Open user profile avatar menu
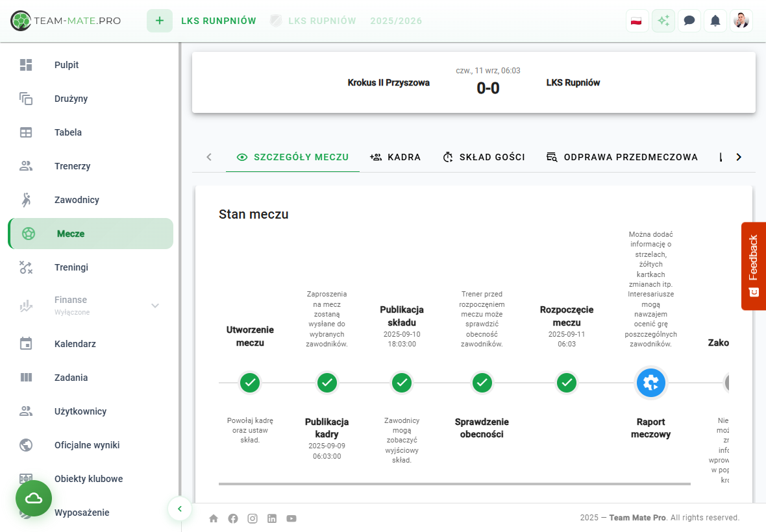 tap(741, 21)
